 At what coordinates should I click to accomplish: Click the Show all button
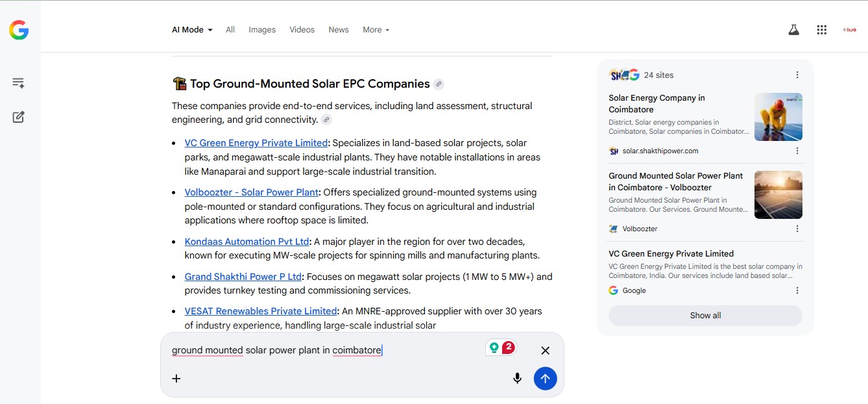[x=705, y=316]
